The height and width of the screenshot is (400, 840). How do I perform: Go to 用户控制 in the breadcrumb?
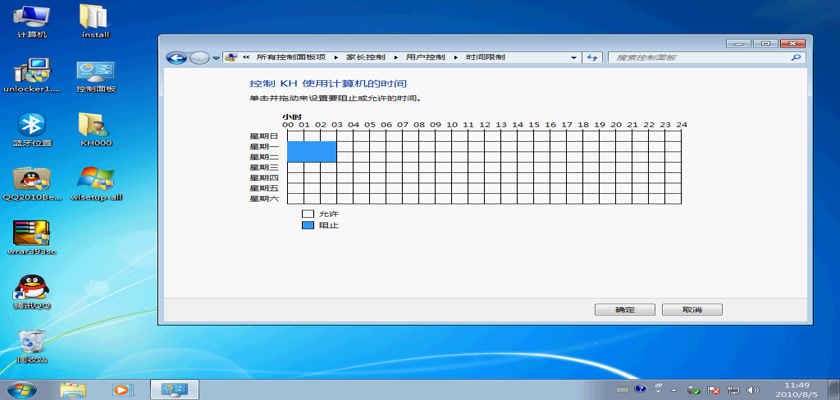[x=421, y=58]
